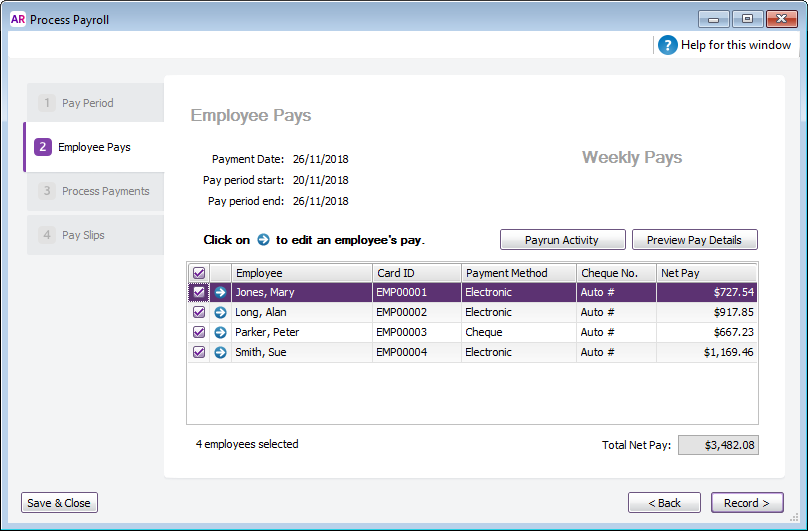Click the Total Net Pay amount field
The height and width of the screenshot is (531, 808).
coord(717,445)
